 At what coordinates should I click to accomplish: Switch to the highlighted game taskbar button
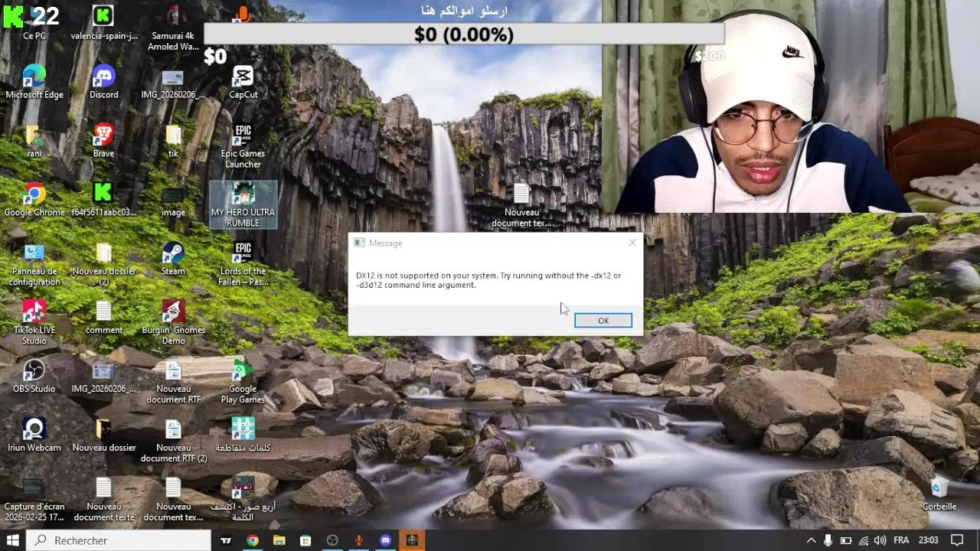click(412, 540)
